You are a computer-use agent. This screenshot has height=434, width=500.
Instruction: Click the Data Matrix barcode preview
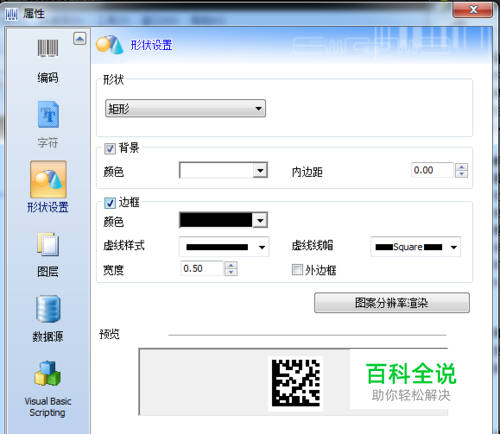[x=295, y=383]
